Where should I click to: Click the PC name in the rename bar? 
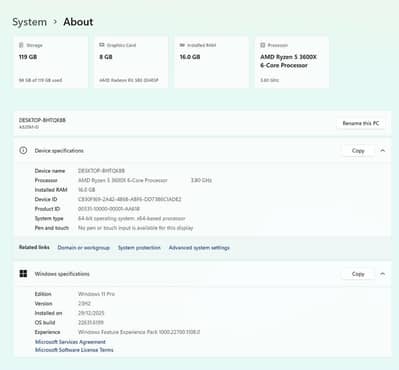click(42, 120)
